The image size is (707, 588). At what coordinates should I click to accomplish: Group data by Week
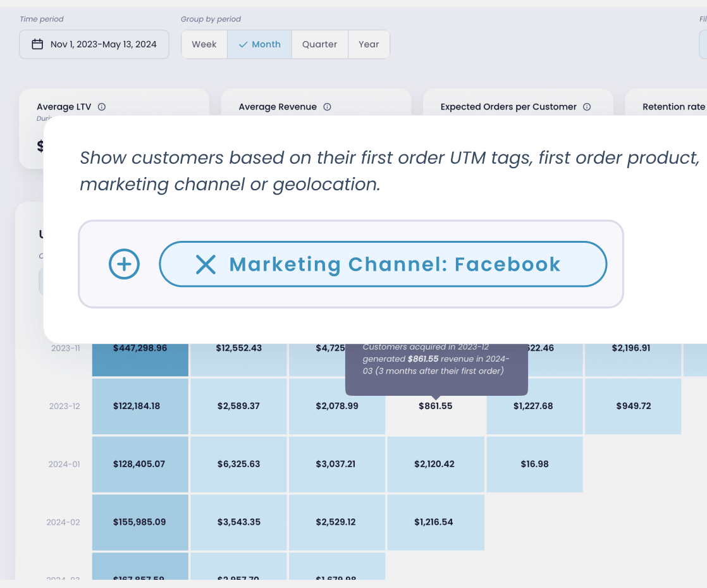click(x=204, y=44)
